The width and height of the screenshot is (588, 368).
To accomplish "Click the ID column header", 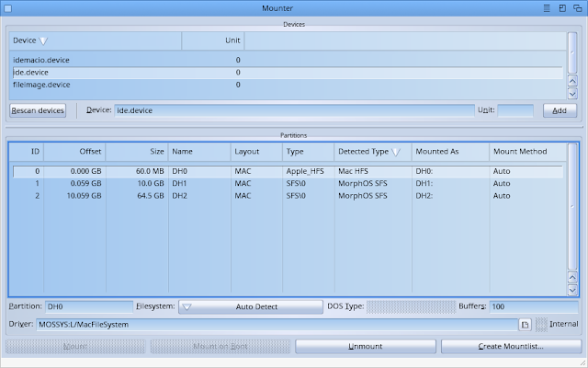I will point(27,152).
